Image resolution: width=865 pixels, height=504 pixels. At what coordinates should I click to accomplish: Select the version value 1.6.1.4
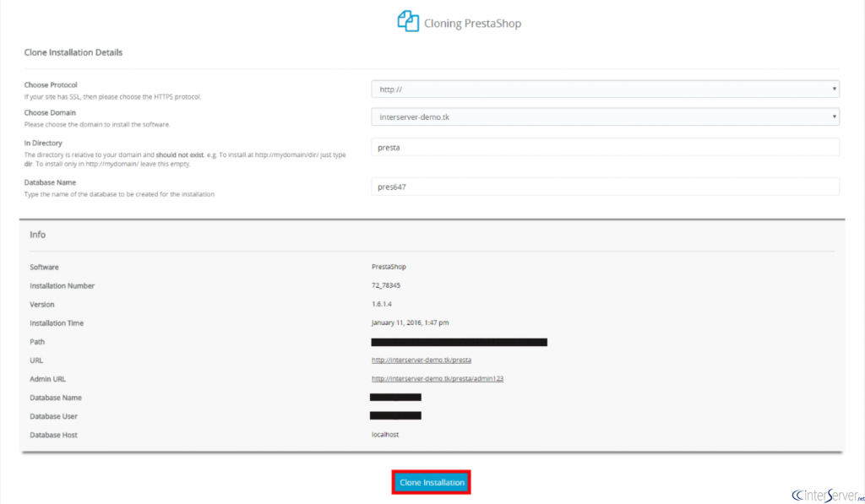(382, 305)
